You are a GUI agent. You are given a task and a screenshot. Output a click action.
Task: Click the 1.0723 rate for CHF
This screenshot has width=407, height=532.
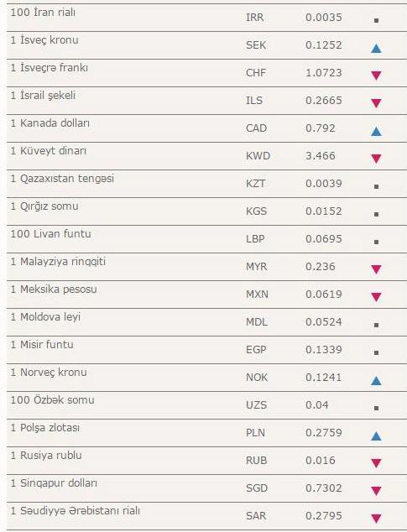[x=323, y=73]
